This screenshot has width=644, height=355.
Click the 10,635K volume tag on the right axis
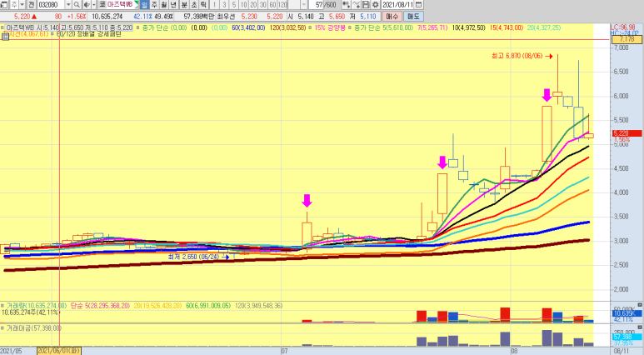[627, 314]
